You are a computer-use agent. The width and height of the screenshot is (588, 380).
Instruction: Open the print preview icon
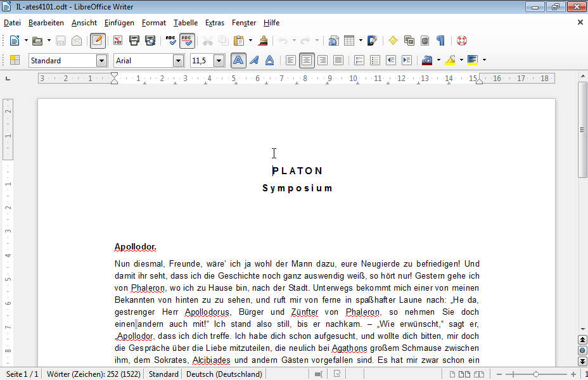click(150, 41)
